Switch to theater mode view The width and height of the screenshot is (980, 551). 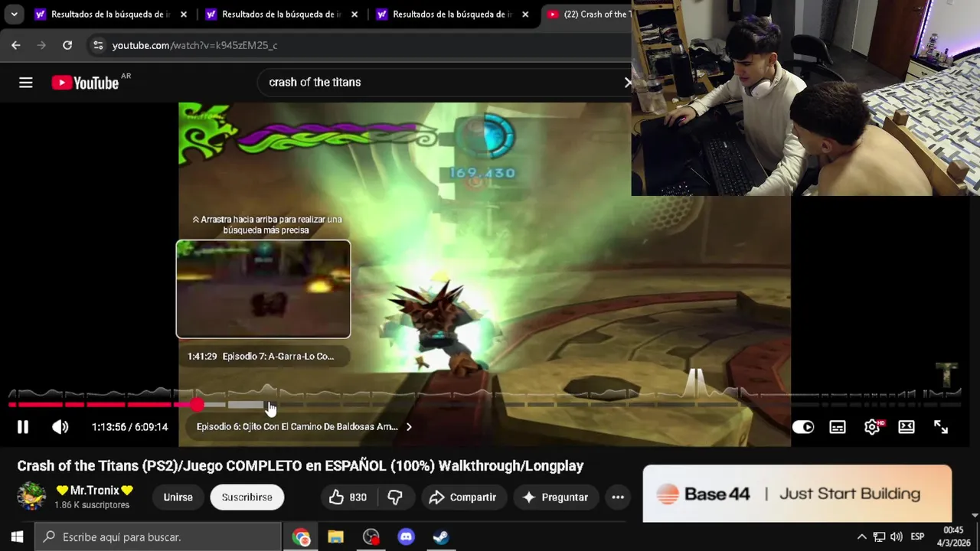906,427
